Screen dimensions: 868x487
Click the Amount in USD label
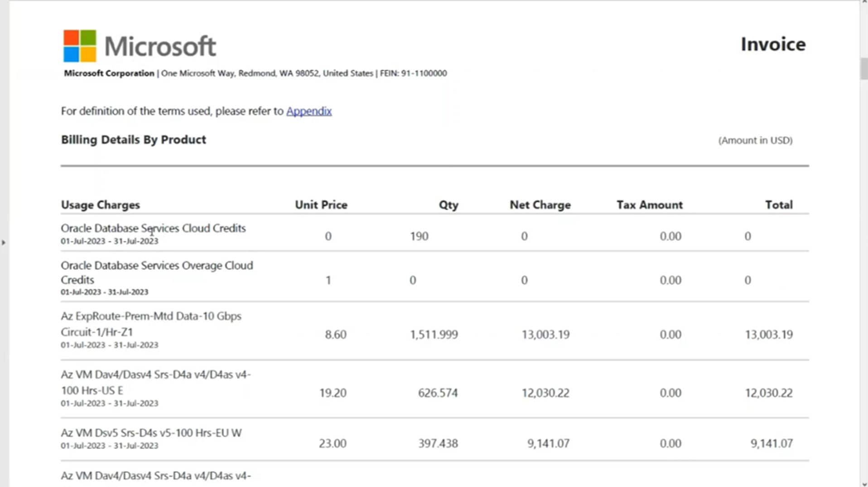point(755,140)
